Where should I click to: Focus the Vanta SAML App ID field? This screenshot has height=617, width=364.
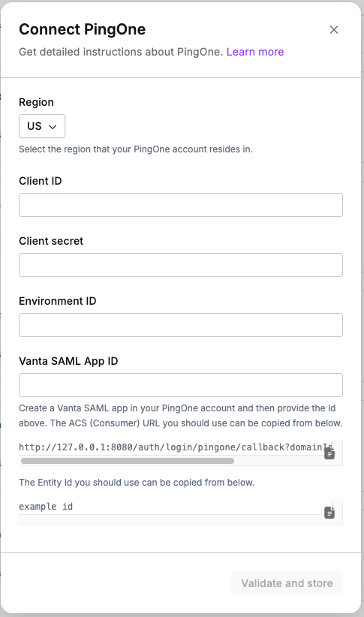(181, 385)
